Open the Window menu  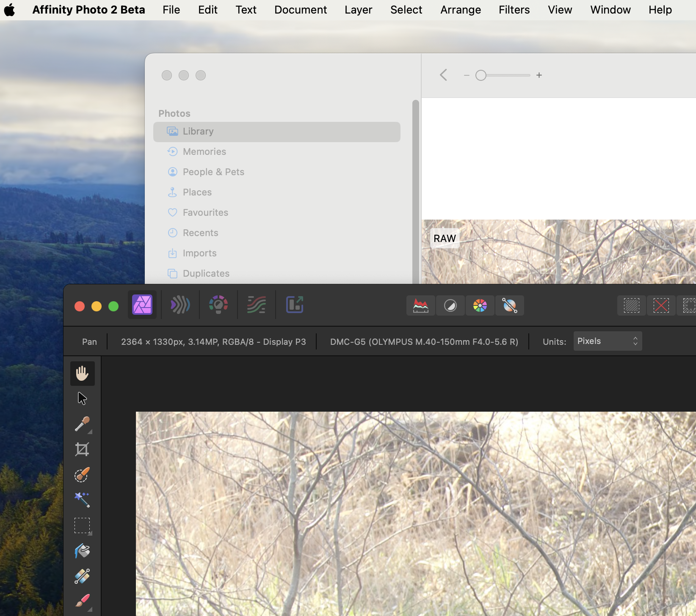pos(610,10)
